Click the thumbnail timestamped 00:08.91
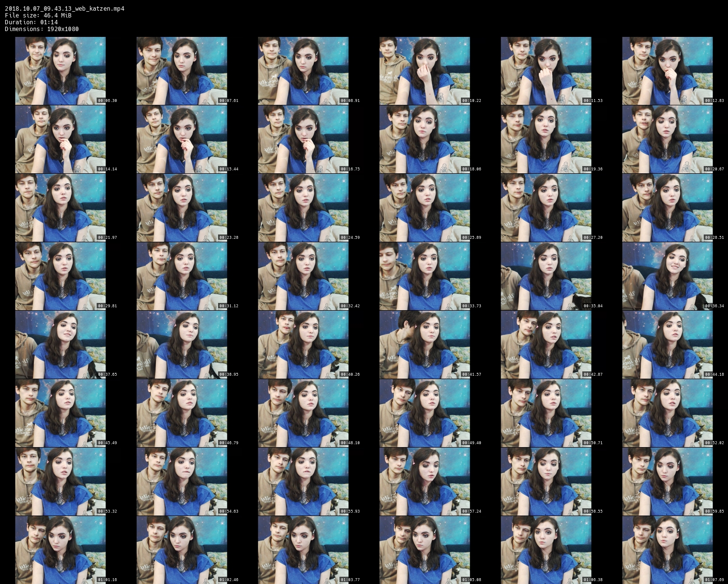The width and height of the screenshot is (728, 584). tap(303, 71)
